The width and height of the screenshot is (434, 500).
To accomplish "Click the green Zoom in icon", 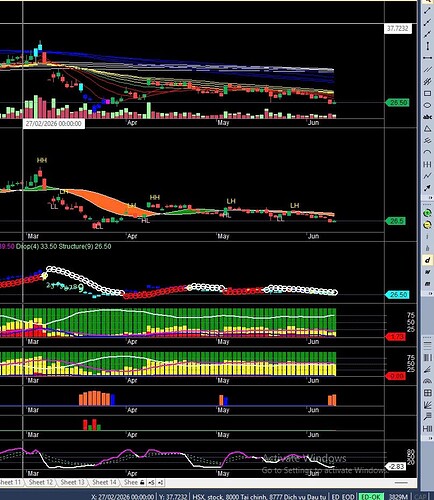I will (427, 213).
